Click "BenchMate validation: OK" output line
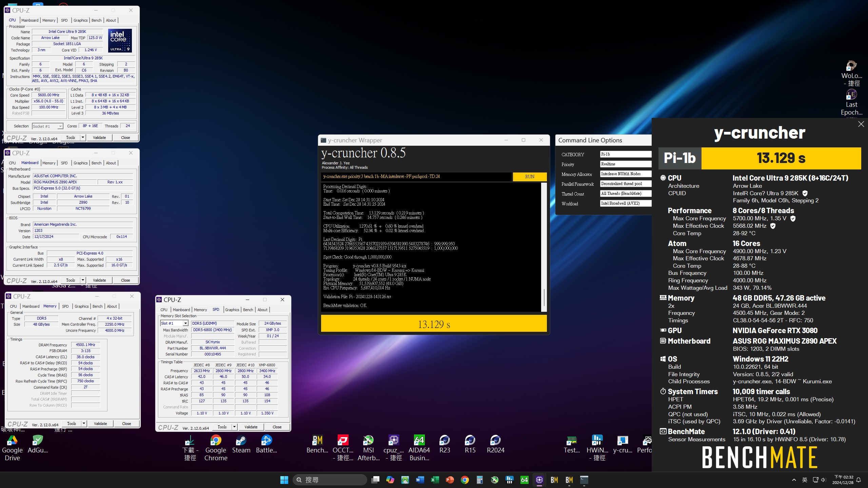The height and width of the screenshot is (488, 868). tap(345, 305)
